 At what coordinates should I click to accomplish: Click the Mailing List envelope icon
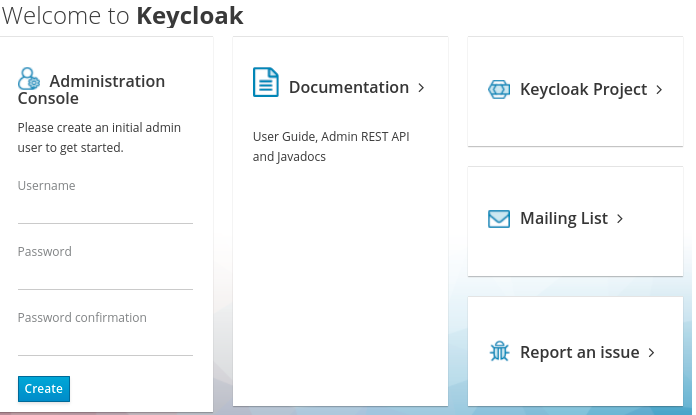(x=499, y=219)
